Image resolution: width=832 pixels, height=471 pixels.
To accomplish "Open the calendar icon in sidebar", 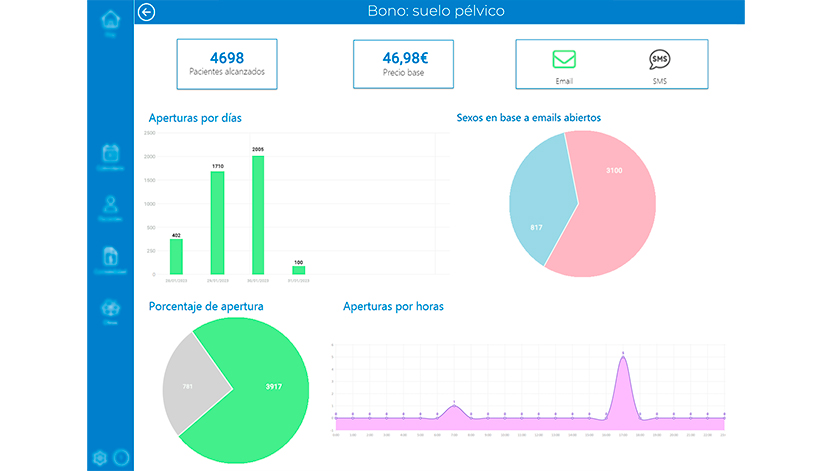I will point(110,154).
